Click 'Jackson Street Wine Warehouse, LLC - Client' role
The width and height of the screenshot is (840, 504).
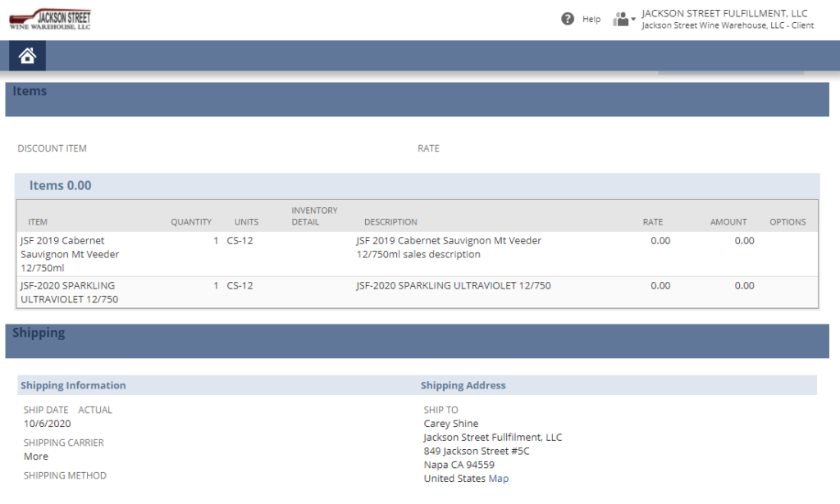[x=728, y=25]
